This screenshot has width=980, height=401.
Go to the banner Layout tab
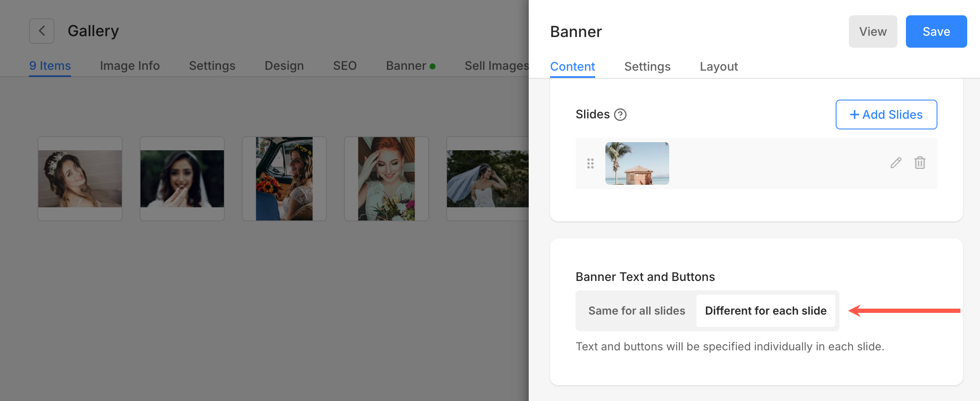(x=719, y=67)
